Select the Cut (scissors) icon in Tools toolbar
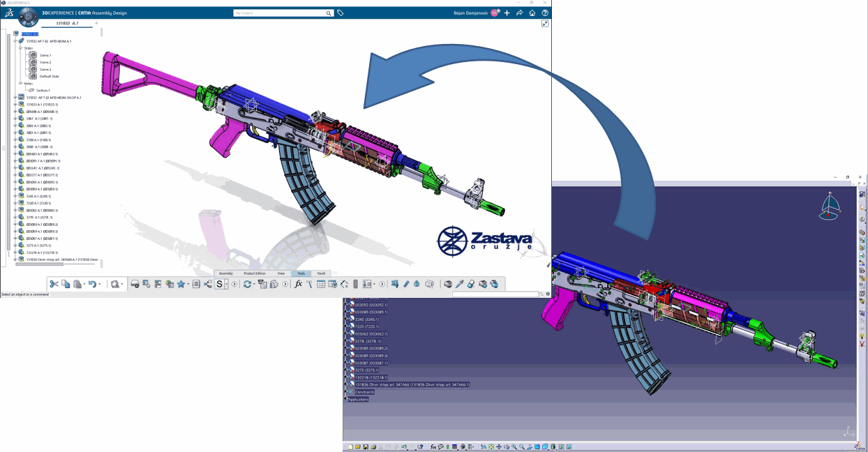The height and width of the screenshot is (452, 868). tap(54, 284)
